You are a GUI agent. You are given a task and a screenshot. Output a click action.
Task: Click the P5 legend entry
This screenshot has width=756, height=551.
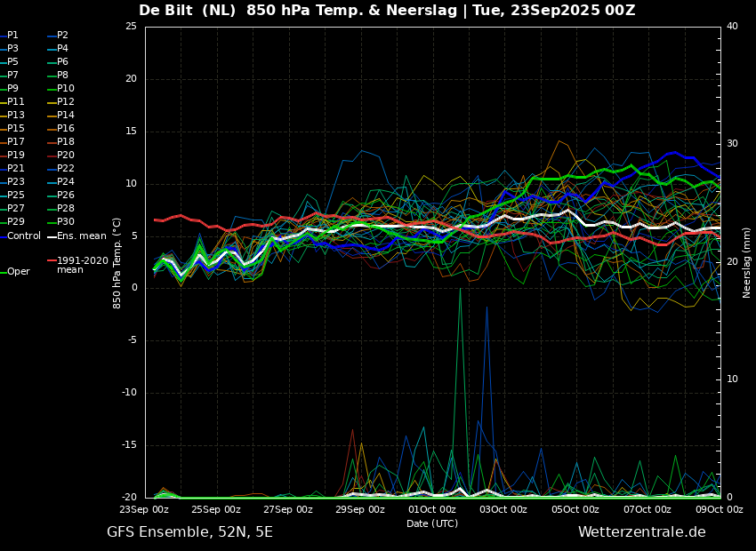(9, 61)
